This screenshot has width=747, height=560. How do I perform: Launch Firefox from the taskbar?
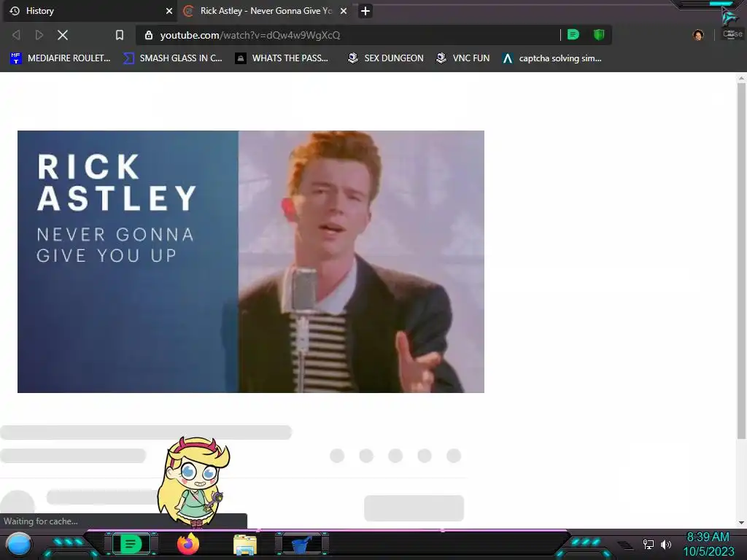(188, 544)
